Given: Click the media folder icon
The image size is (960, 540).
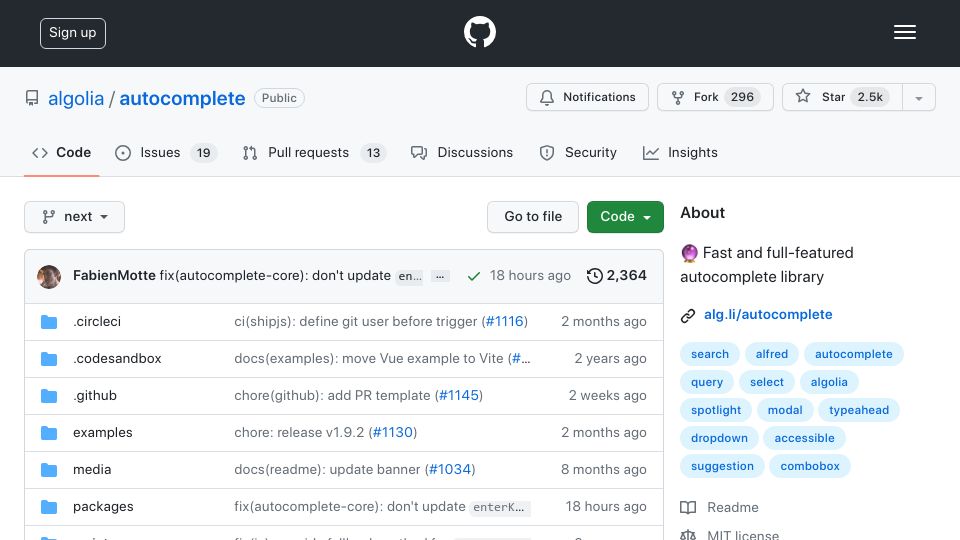Looking at the screenshot, I should [49, 470].
